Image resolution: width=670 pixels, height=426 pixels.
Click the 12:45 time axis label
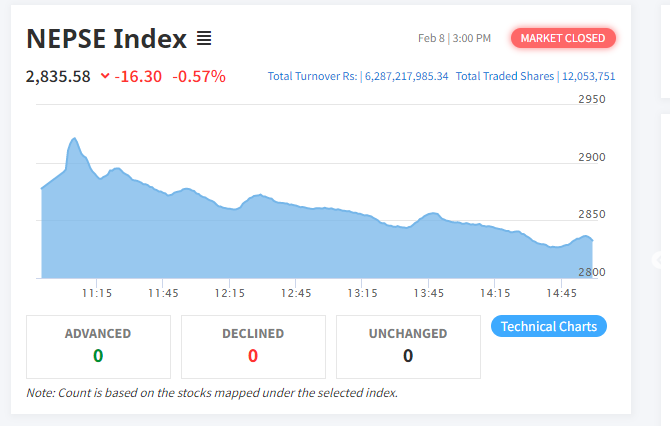coord(296,293)
